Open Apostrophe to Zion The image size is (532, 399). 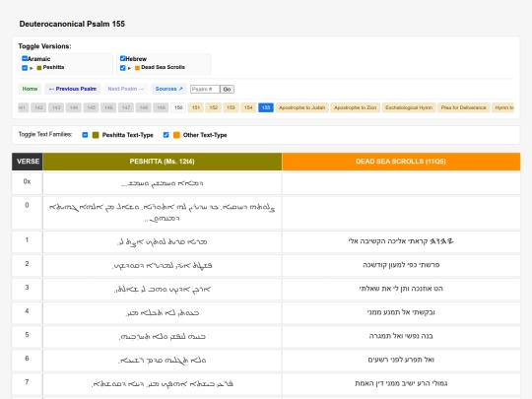pos(356,107)
